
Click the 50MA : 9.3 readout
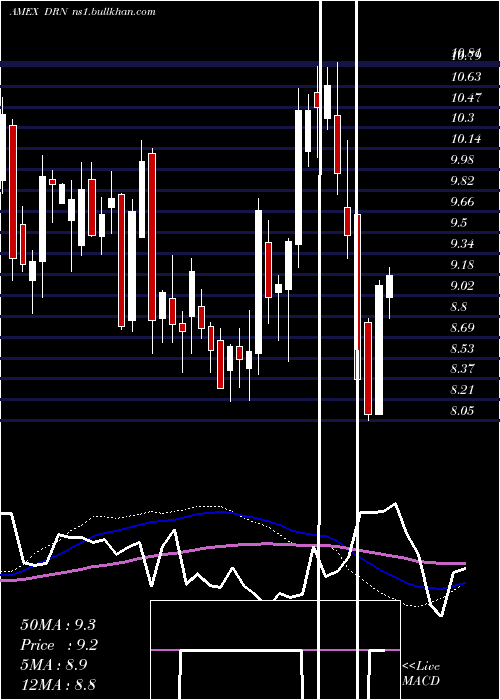(x=58, y=625)
